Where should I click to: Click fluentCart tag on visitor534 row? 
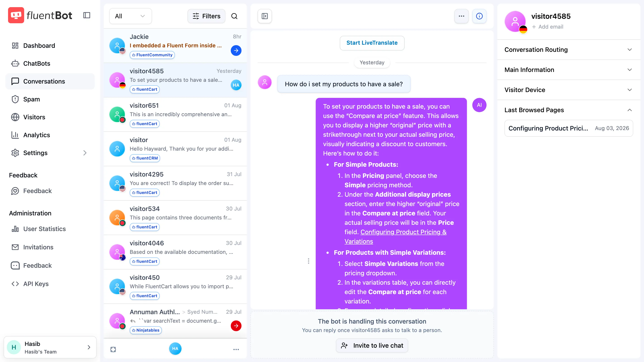(144, 227)
